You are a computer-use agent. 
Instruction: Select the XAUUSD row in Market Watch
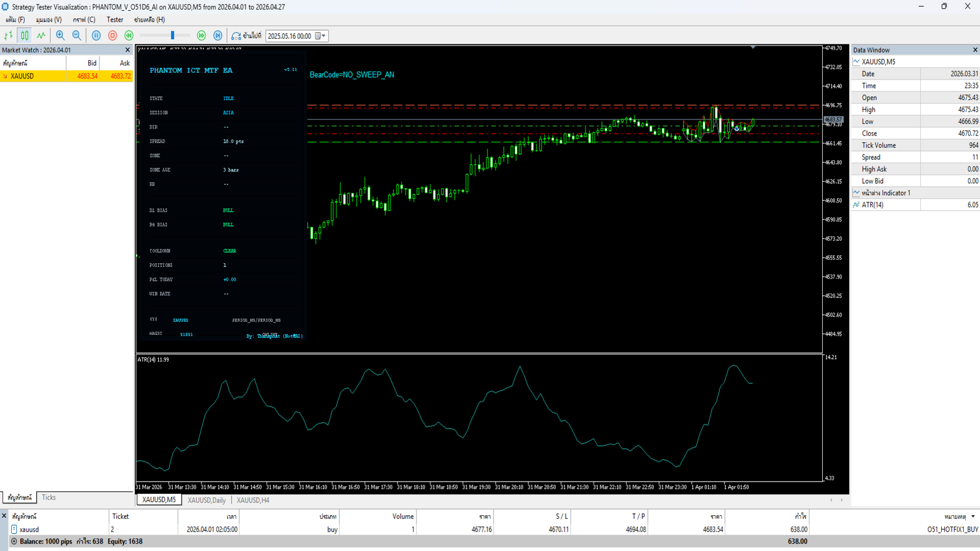coord(22,76)
